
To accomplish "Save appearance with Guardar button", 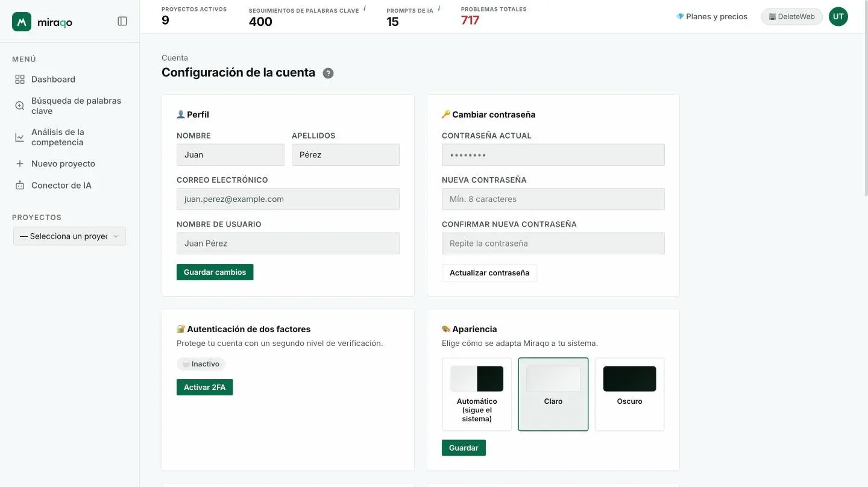I will click(464, 448).
